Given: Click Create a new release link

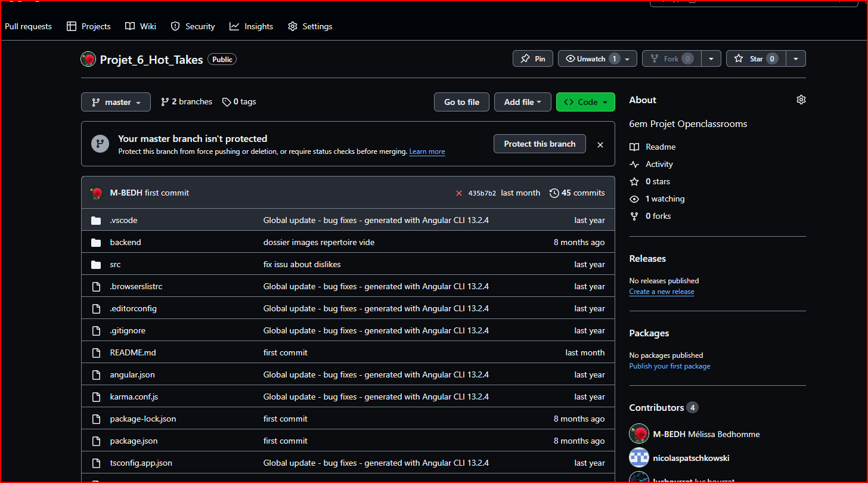Looking at the screenshot, I should click(x=661, y=292).
